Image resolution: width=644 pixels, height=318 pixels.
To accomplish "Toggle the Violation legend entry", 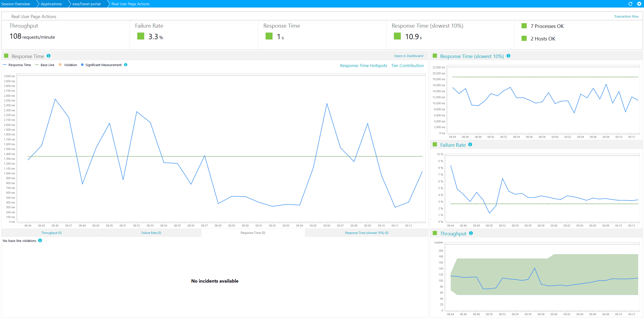I will click(68, 65).
